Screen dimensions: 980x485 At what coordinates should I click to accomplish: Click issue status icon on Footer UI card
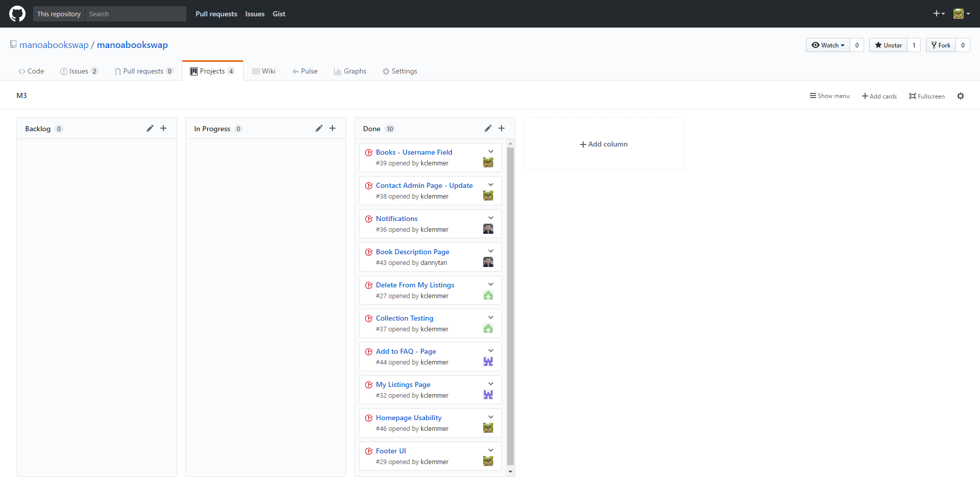tap(369, 451)
